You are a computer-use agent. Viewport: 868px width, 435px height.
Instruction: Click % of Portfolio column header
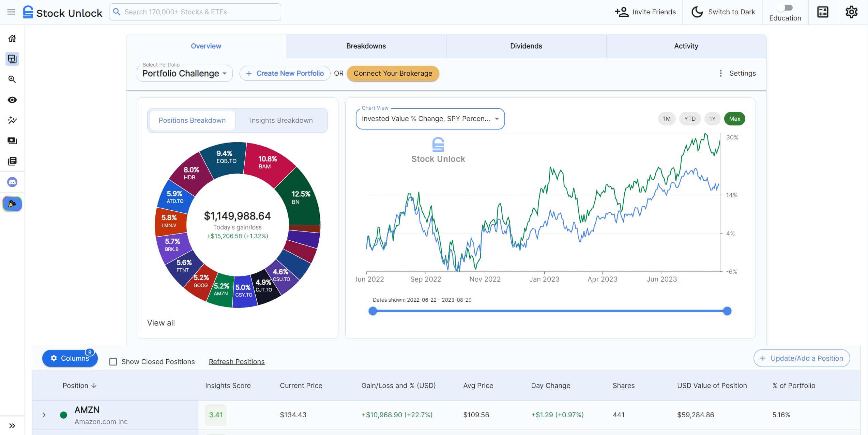click(x=794, y=386)
